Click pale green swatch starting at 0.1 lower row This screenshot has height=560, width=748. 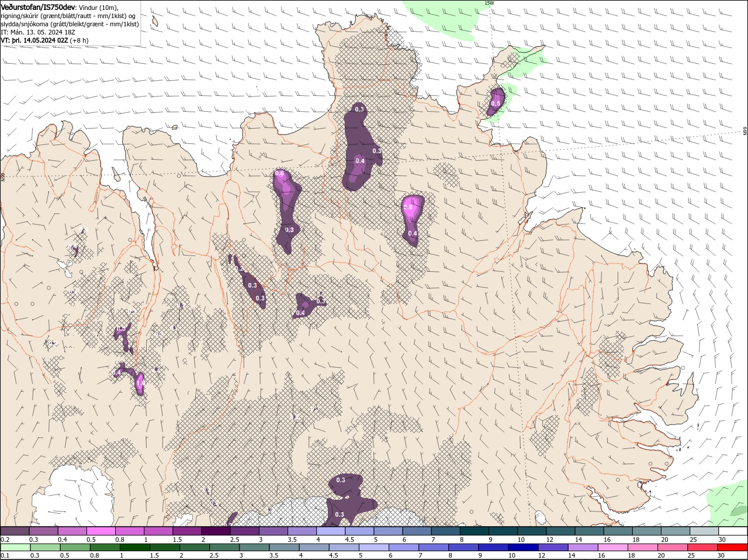pos(15,547)
